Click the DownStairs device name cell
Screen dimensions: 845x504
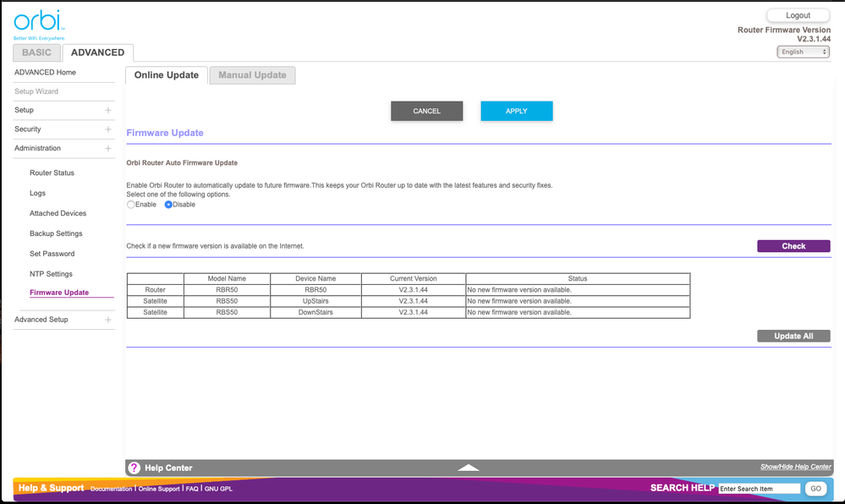pyautogui.click(x=316, y=313)
